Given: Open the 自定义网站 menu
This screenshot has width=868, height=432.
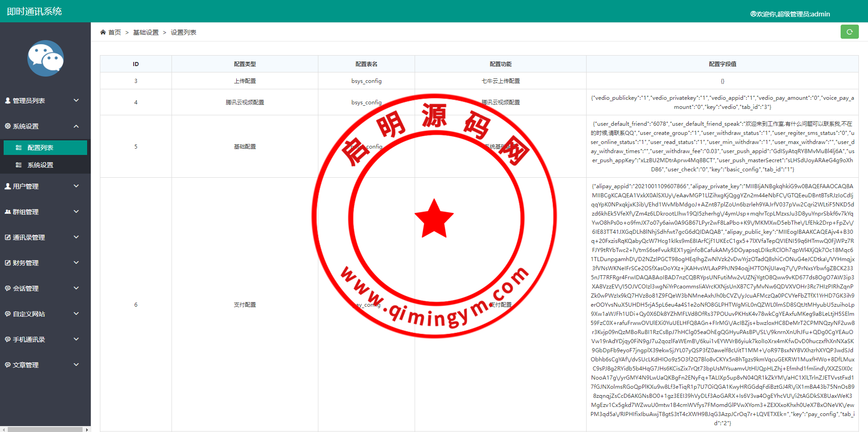Looking at the screenshot, I should tap(29, 314).
